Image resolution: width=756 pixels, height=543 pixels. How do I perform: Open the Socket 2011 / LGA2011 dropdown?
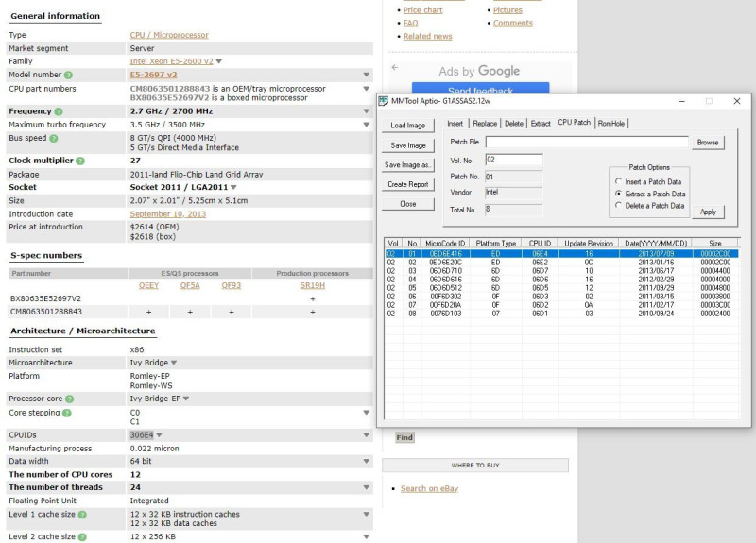click(x=233, y=187)
